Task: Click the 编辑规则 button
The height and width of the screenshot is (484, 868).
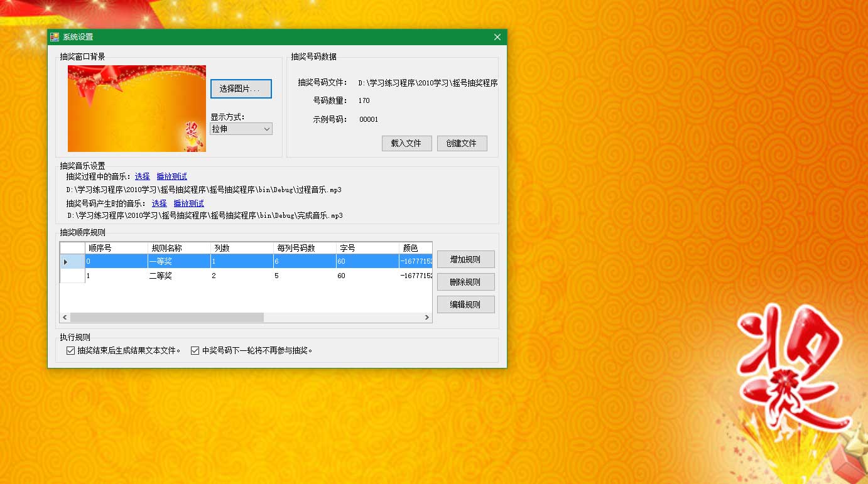Action: 465,304
